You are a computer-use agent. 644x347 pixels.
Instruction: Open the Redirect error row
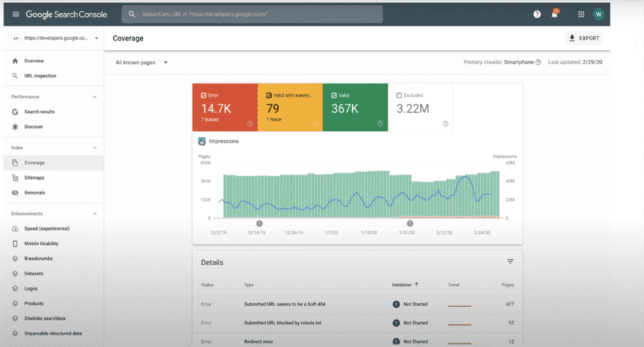[357, 341]
